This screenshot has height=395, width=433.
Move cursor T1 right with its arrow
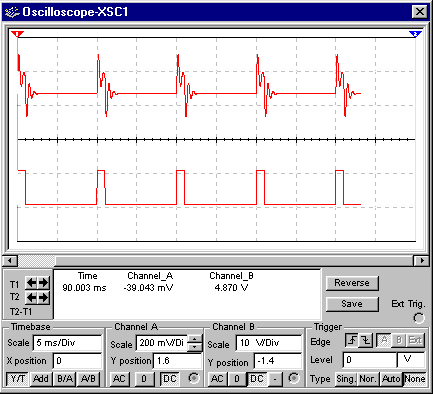pos(43,283)
